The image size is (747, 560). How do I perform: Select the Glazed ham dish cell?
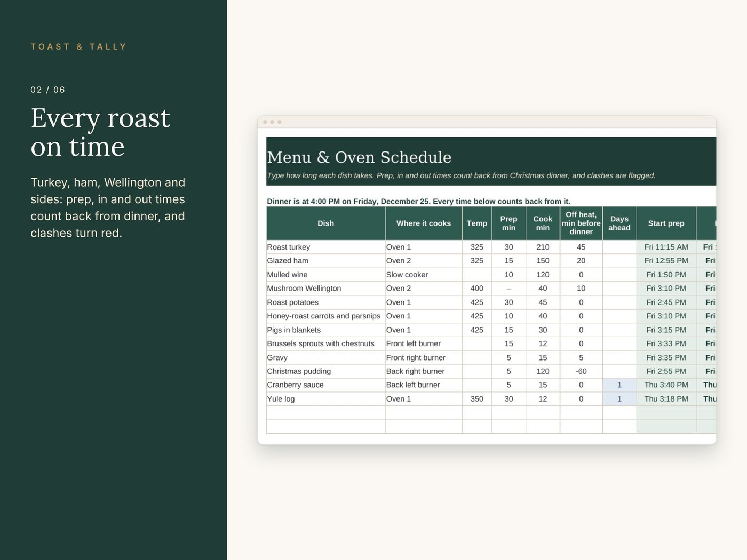326,261
